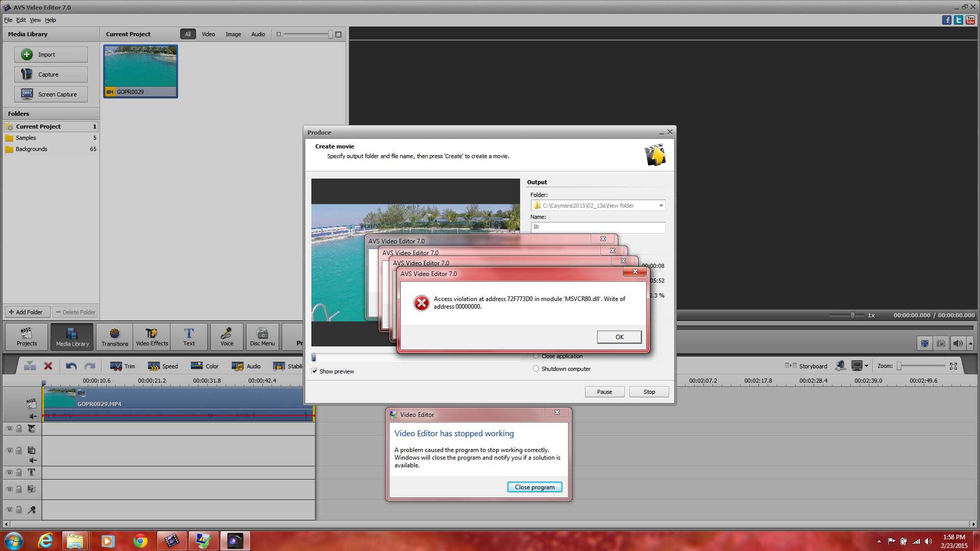Adjust the thumbnail size slider in Current Project
980x551 pixels.
[x=330, y=34]
